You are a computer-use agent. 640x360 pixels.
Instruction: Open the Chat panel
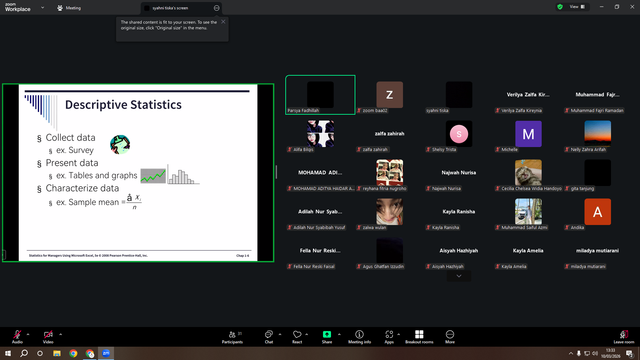click(x=269, y=337)
